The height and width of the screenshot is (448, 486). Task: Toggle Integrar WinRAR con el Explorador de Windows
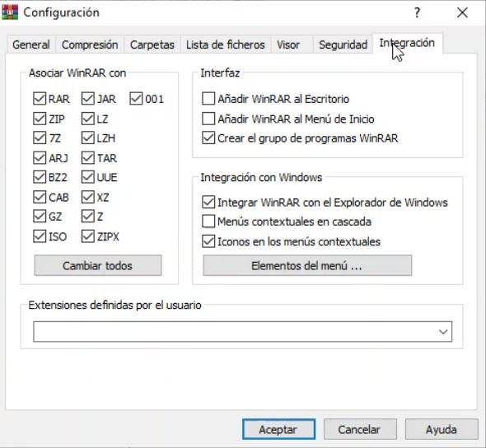(208, 202)
